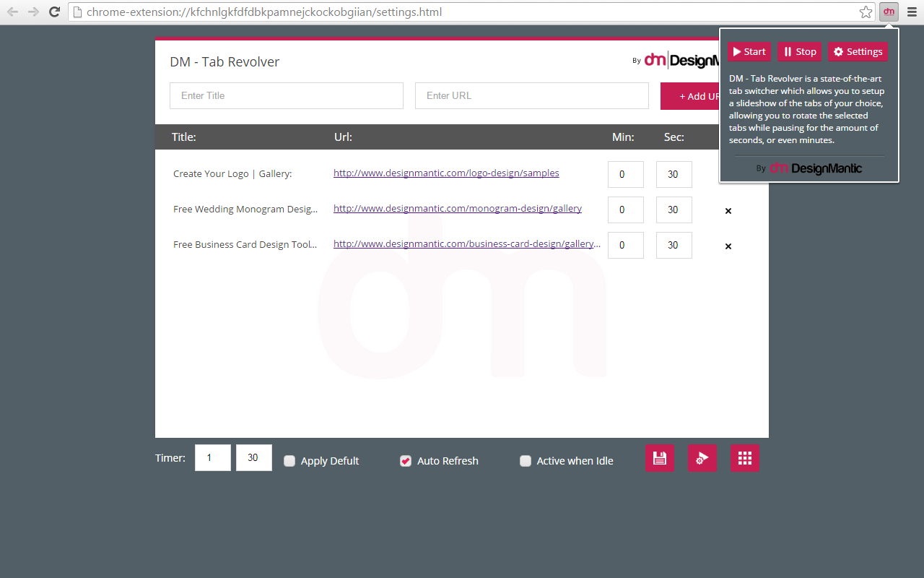Focus the Enter Title field

point(287,95)
